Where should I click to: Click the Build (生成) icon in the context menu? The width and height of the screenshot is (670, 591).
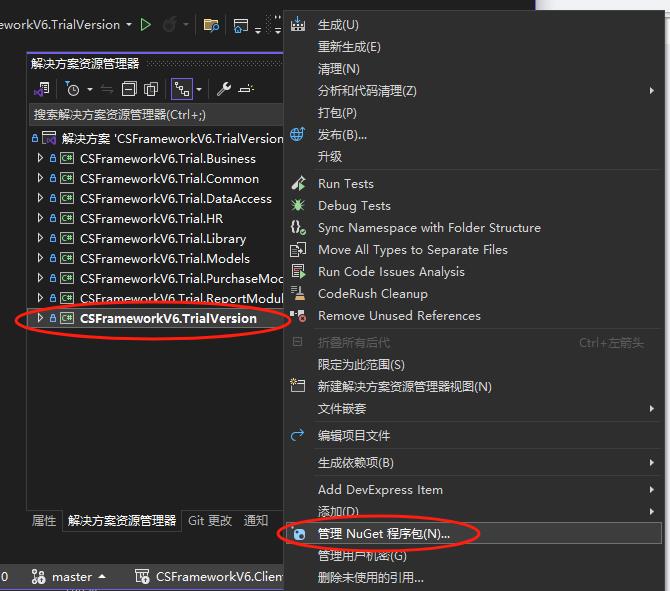298,24
